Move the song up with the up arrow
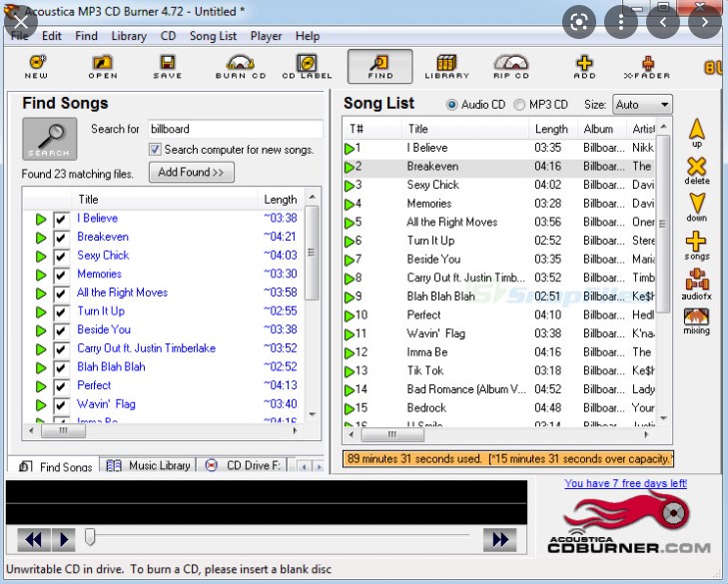The height and width of the screenshot is (584, 728). click(697, 133)
